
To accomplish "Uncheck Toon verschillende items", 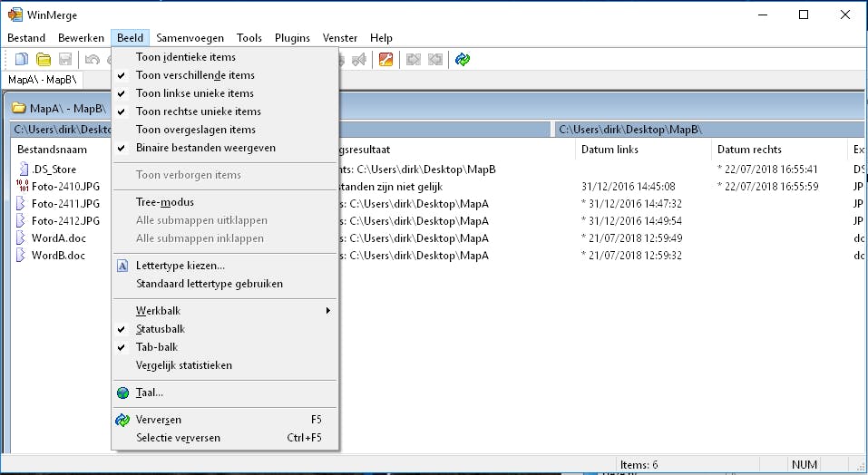I will tap(225, 75).
